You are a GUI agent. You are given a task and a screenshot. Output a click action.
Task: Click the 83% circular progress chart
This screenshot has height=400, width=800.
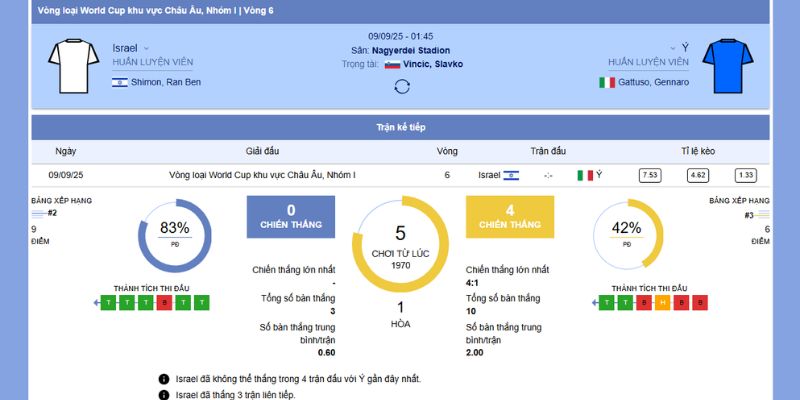pos(174,236)
